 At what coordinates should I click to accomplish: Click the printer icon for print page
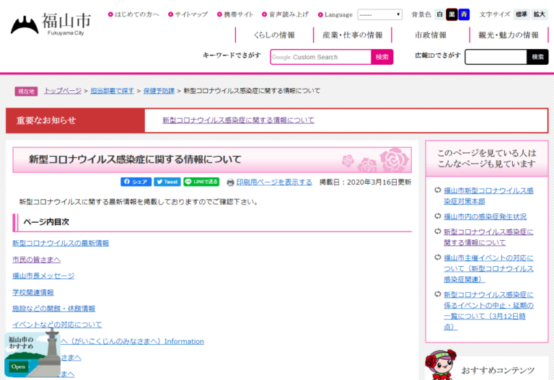click(x=230, y=183)
